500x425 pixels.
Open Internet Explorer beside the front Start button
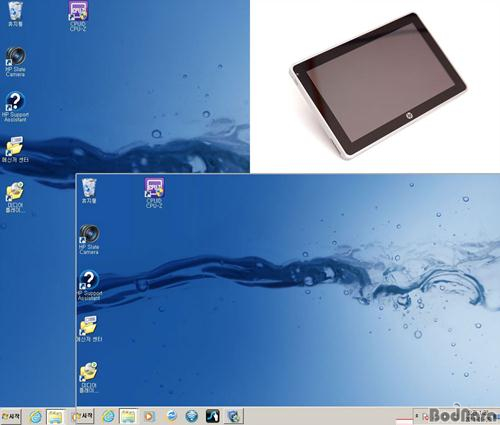tap(108, 416)
